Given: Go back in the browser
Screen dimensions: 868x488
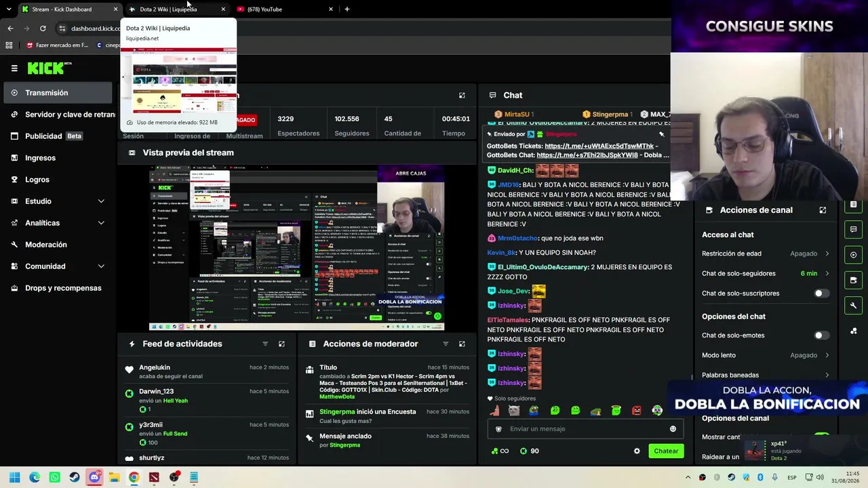Looking at the screenshot, I should tap(10, 28).
